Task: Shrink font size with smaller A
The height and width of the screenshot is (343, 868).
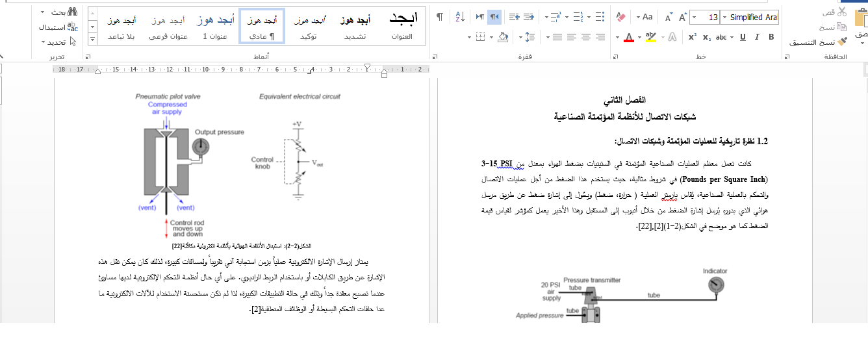Action: coord(669,17)
